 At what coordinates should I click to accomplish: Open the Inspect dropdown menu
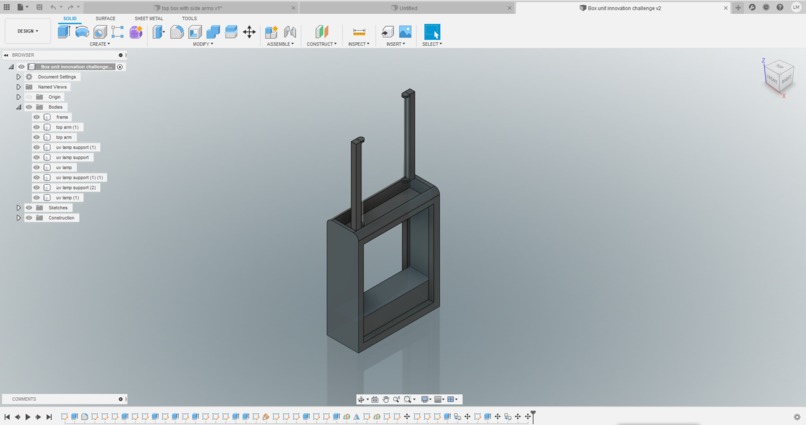click(x=359, y=44)
